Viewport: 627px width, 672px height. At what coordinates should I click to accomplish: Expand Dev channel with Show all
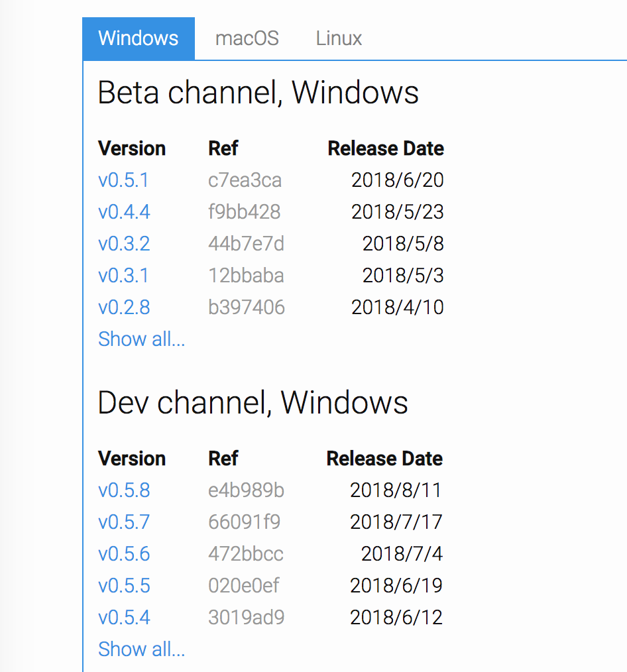[x=141, y=649]
